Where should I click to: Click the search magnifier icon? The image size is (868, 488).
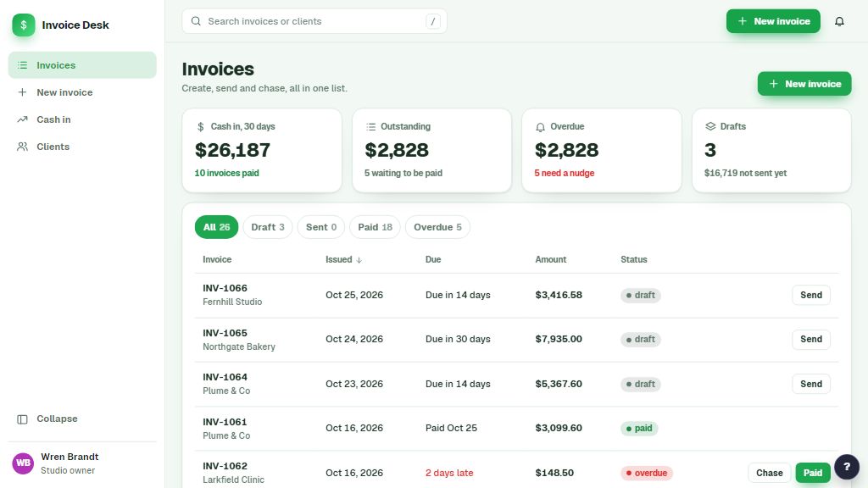click(196, 21)
